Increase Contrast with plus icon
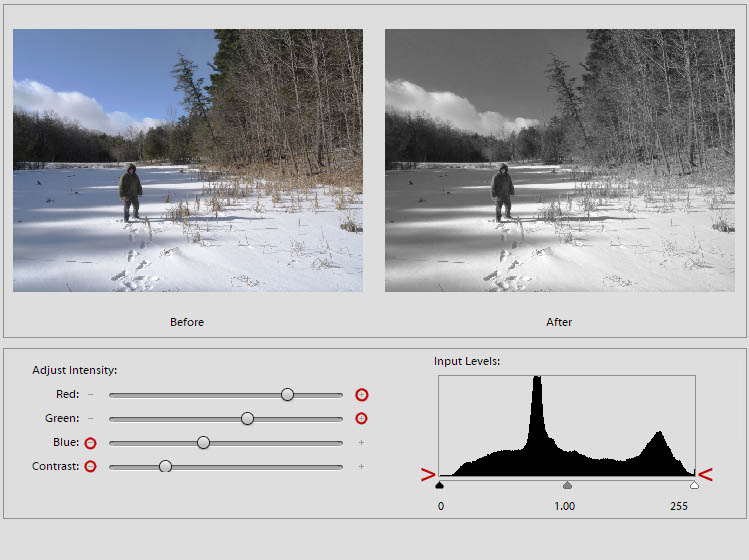This screenshot has width=749, height=560. click(361, 466)
